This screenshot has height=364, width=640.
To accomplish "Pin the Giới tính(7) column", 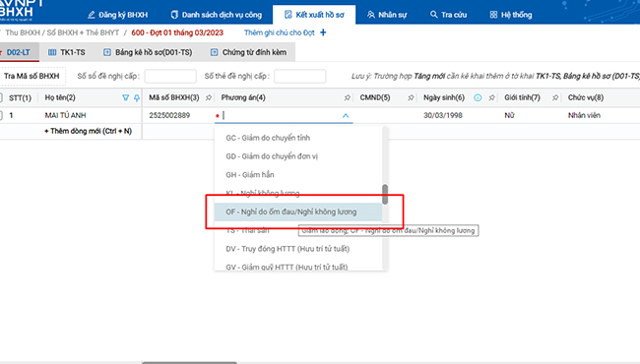I will coord(555,97).
